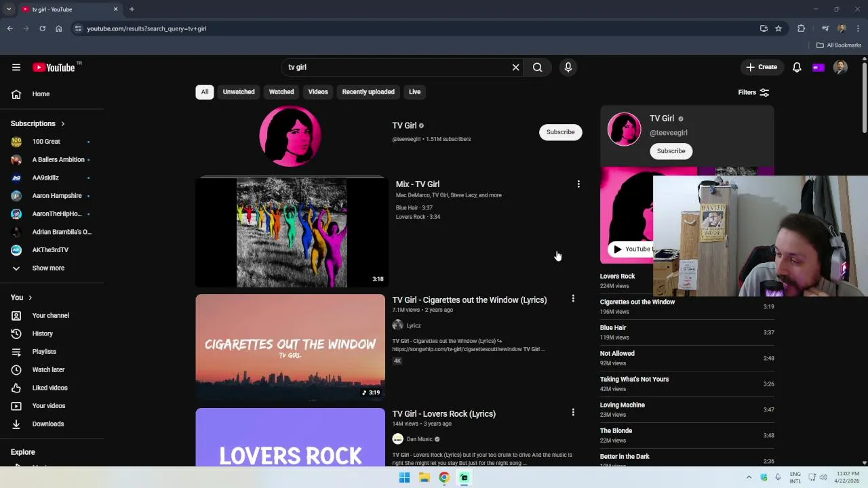Click the YouTube logo
Image resolution: width=868 pixels, height=488 pixels.
coord(54,67)
